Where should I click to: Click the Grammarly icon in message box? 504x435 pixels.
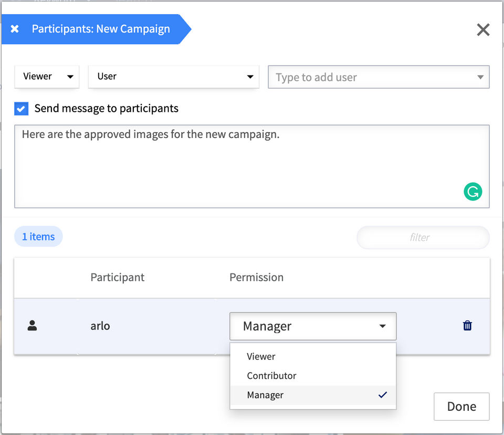[x=472, y=192]
